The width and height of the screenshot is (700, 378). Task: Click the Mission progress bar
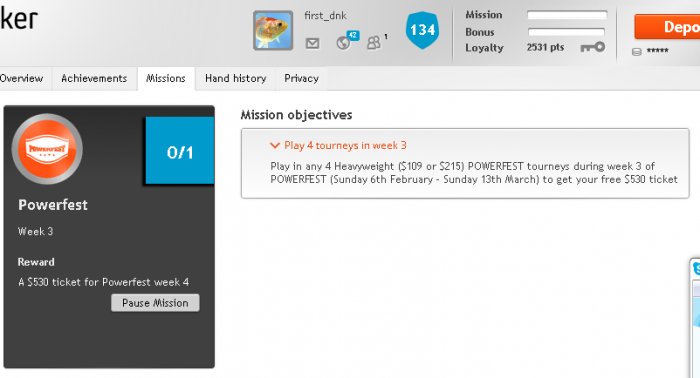tap(567, 15)
